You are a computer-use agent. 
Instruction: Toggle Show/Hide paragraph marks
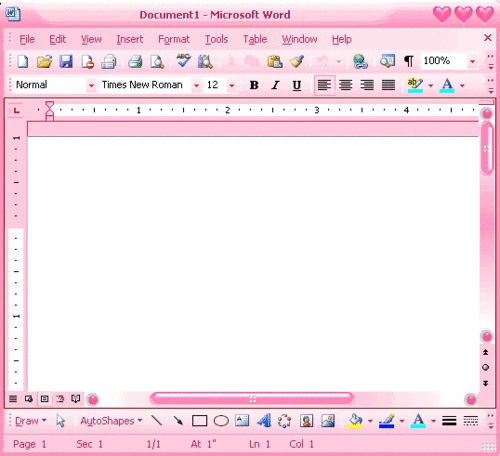tap(409, 61)
